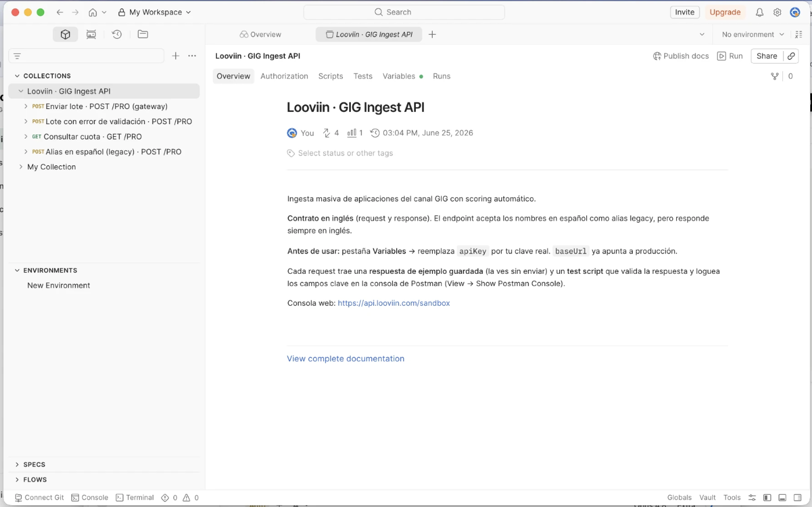
Task: Open the Console in status bar
Action: [x=90, y=498]
